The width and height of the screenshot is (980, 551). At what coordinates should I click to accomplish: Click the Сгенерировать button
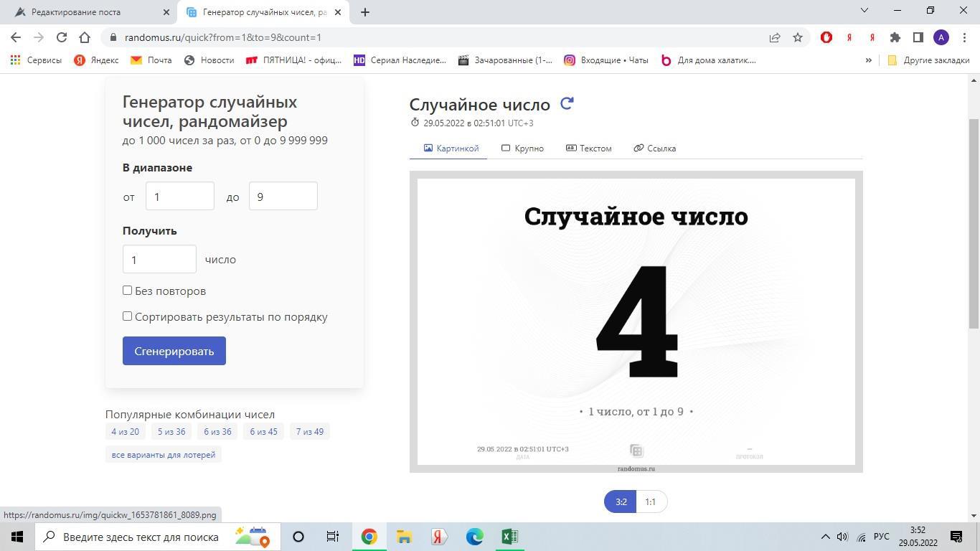coord(174,351)
